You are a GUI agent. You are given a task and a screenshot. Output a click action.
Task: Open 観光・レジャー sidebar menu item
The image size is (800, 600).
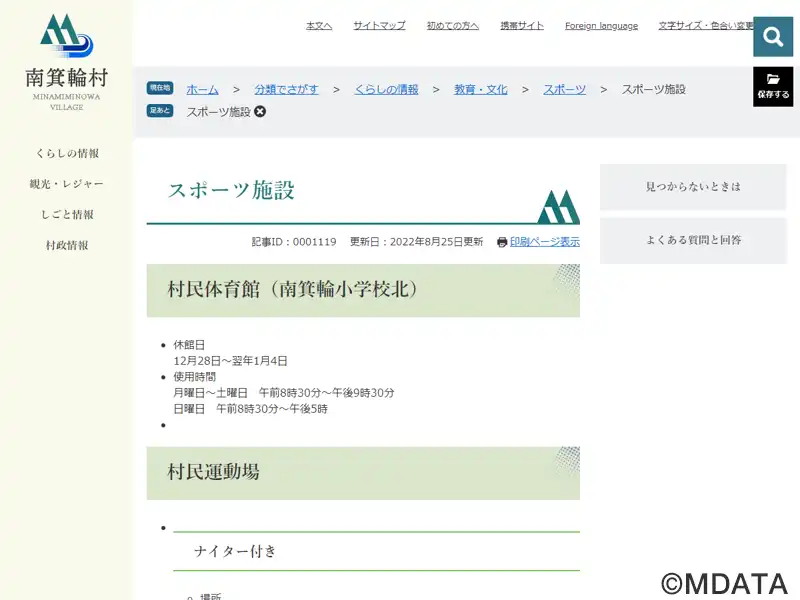[66, 184]
